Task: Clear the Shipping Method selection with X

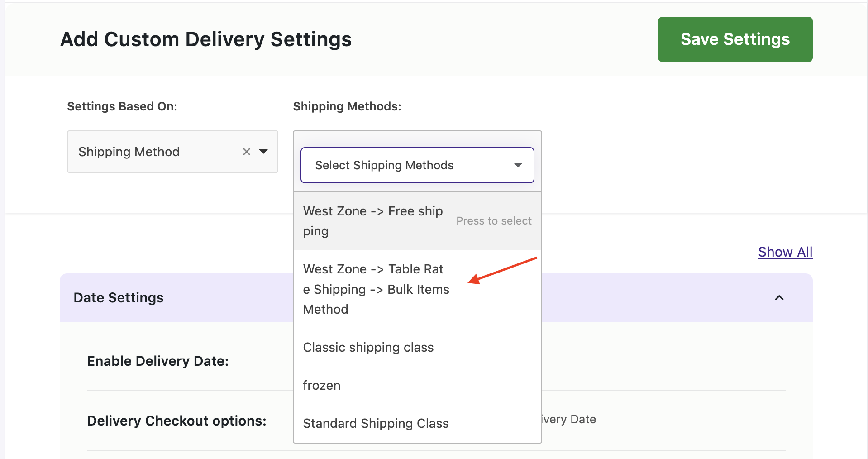Action: coord(247,152)
